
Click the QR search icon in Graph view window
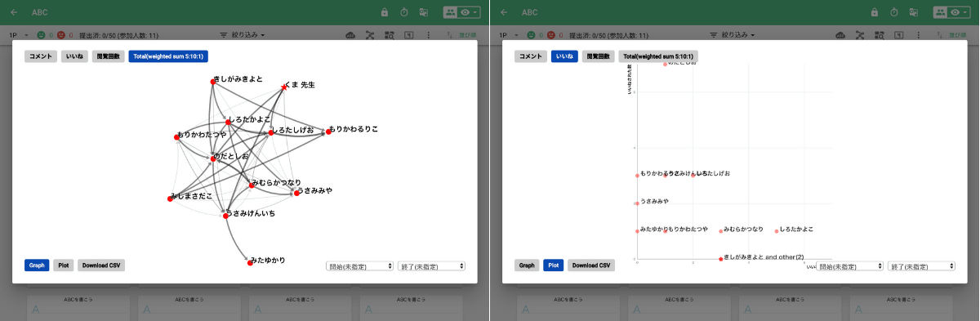pos(390,35)
